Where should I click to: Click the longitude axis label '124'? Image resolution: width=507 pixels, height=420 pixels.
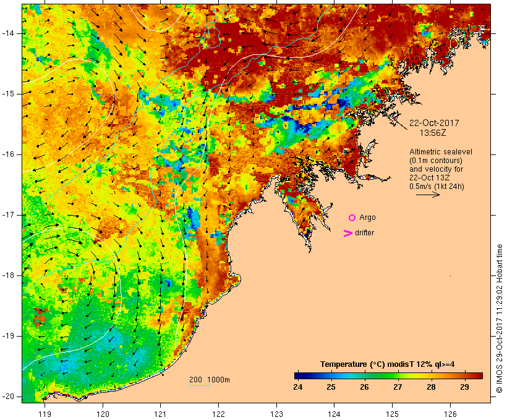334,414
